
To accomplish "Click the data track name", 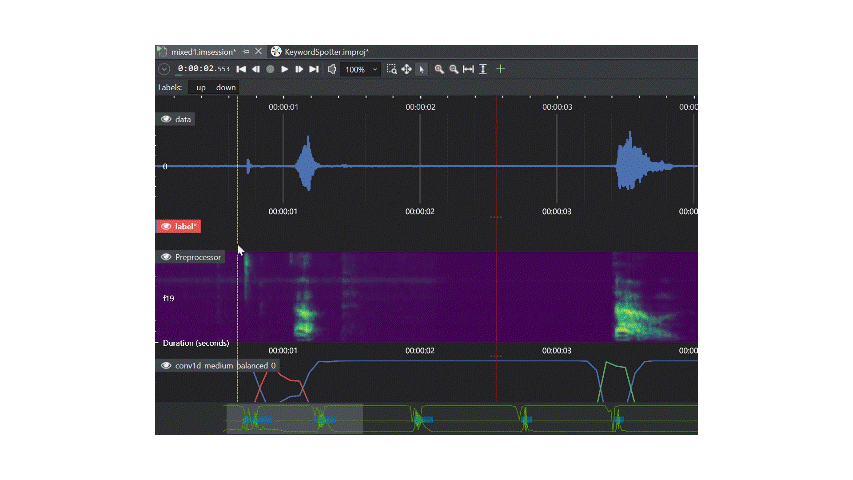I will pyautogui.click(x=183, y=119).
